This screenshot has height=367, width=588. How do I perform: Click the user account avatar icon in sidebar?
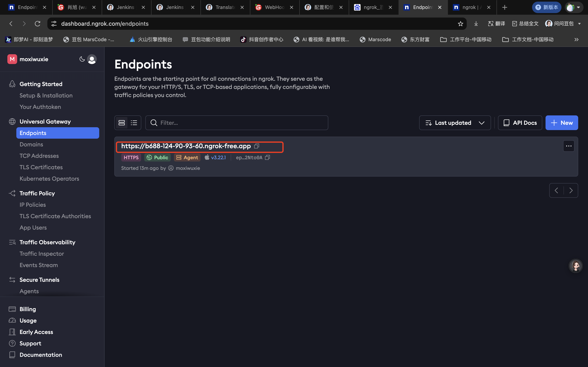tap(92, 59)
